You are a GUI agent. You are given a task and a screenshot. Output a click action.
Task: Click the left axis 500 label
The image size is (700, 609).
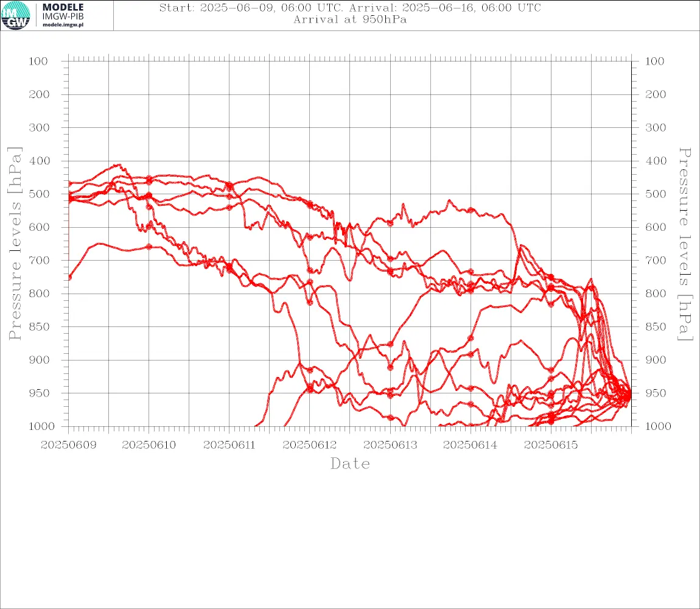pyautogui.click(x=40, y=194)
